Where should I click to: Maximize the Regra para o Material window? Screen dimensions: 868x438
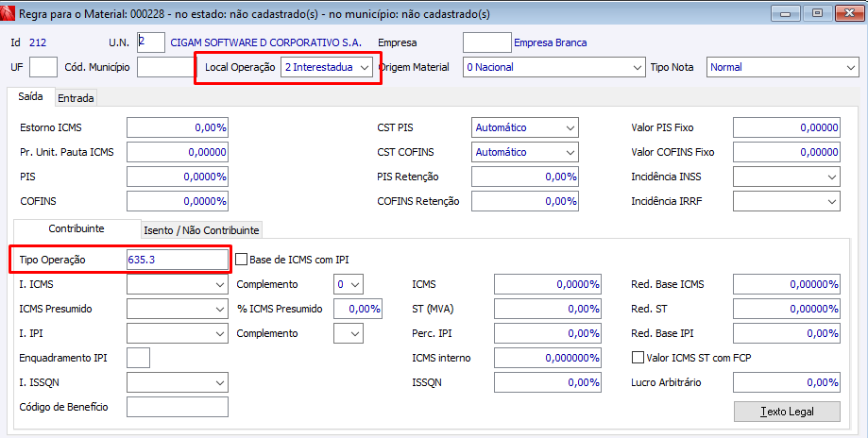(817, 12)
